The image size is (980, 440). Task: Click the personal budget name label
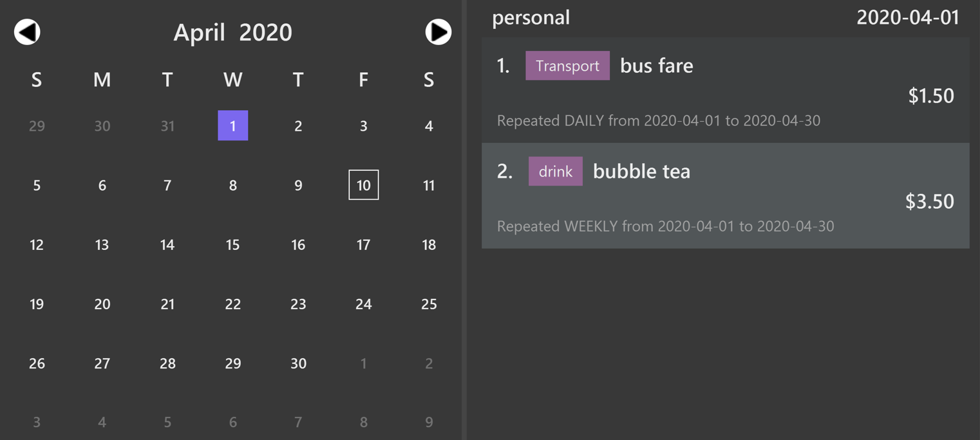[531, 17]
